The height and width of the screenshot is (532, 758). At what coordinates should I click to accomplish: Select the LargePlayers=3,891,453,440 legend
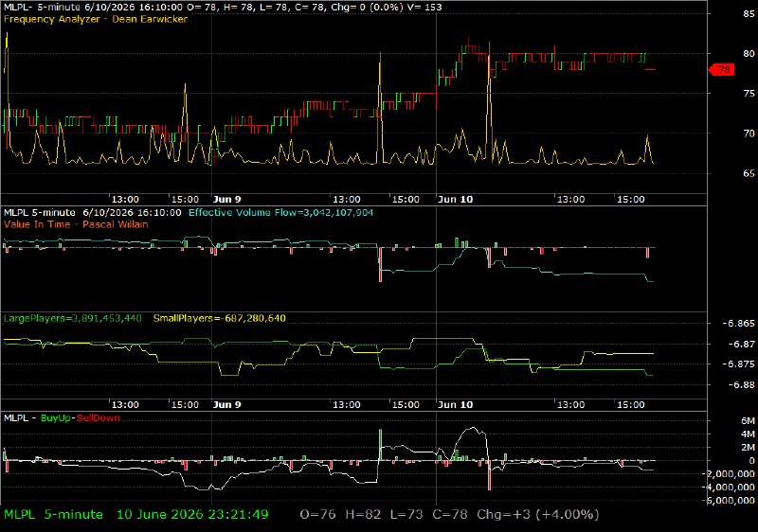(x=73, y=318)
